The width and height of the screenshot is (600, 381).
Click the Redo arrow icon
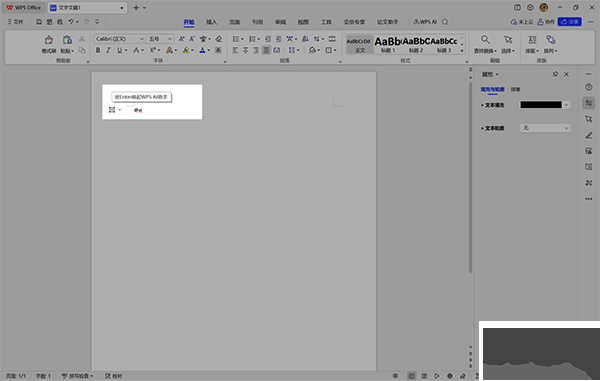[87, 22]
